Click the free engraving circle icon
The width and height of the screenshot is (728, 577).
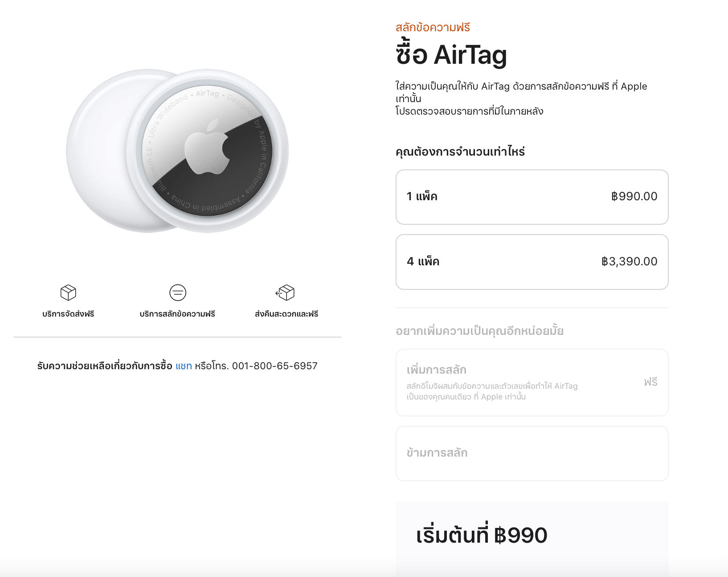click(x=178, y=293)
